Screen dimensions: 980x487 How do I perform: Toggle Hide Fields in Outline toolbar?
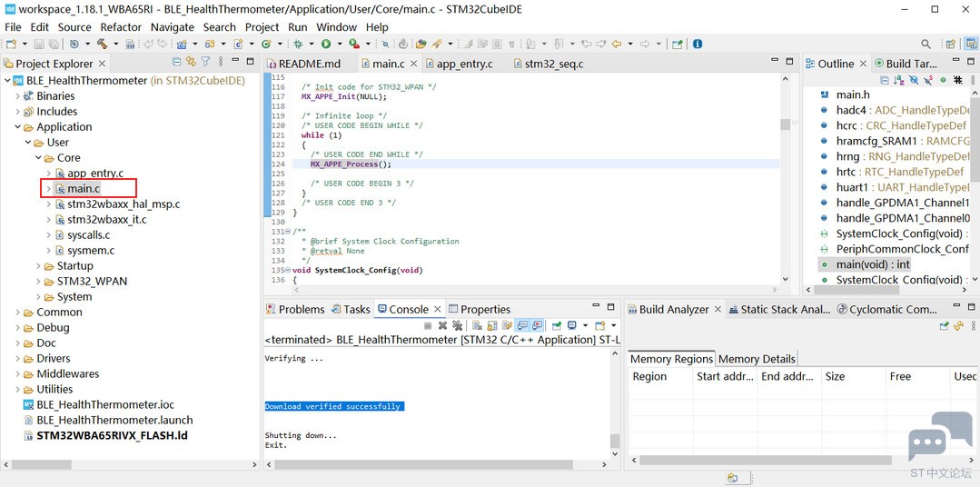[x=914, y=80]
